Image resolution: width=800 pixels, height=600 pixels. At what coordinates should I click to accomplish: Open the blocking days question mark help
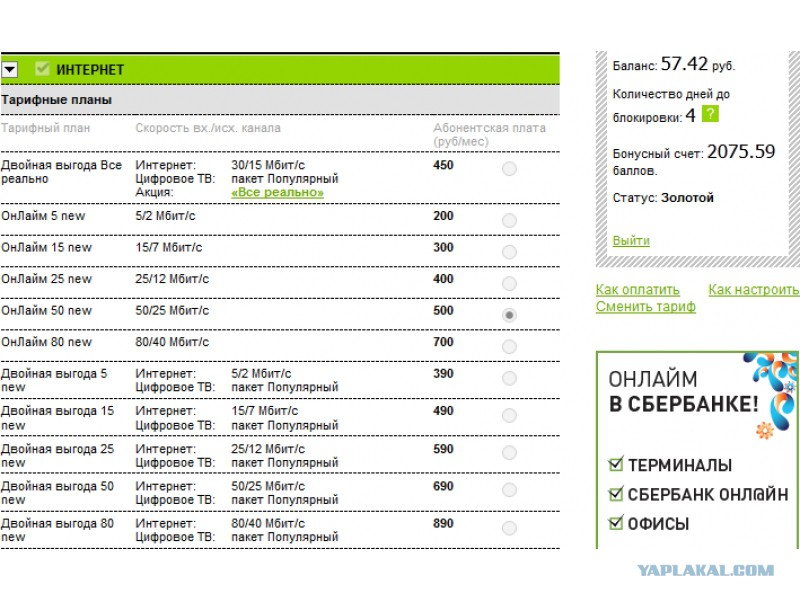(710, 114)
